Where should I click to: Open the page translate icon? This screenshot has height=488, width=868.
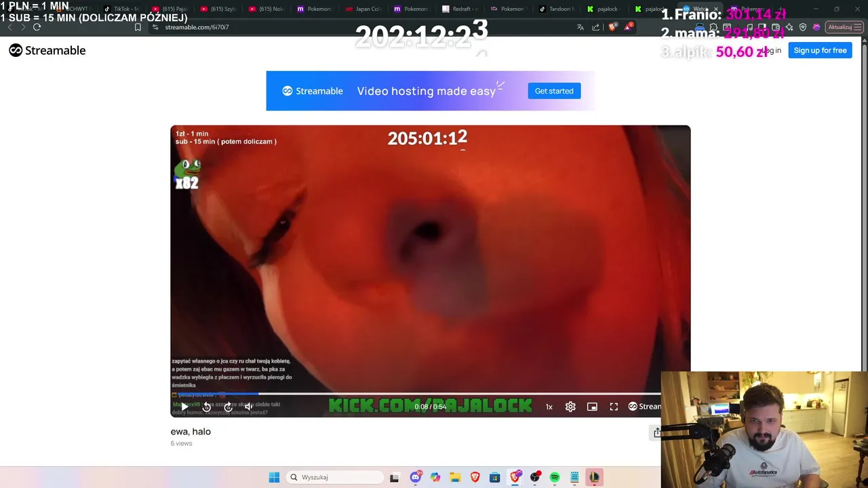tap(580, 27)
